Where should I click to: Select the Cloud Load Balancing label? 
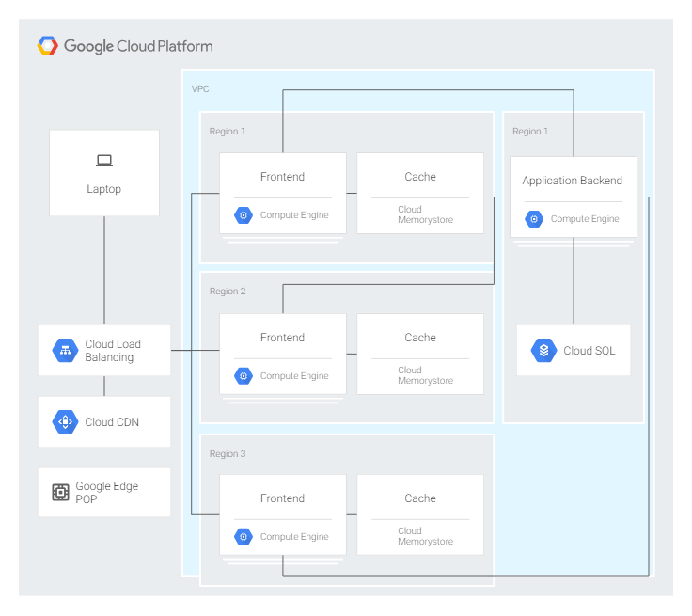coord(113,351)
